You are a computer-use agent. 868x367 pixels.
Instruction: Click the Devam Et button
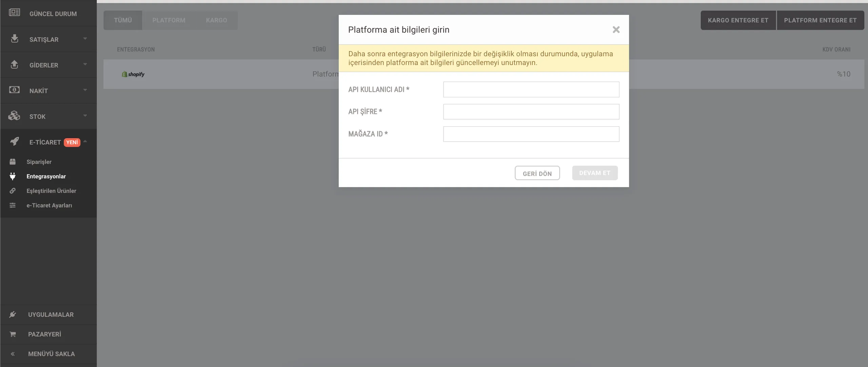[595, 173]
